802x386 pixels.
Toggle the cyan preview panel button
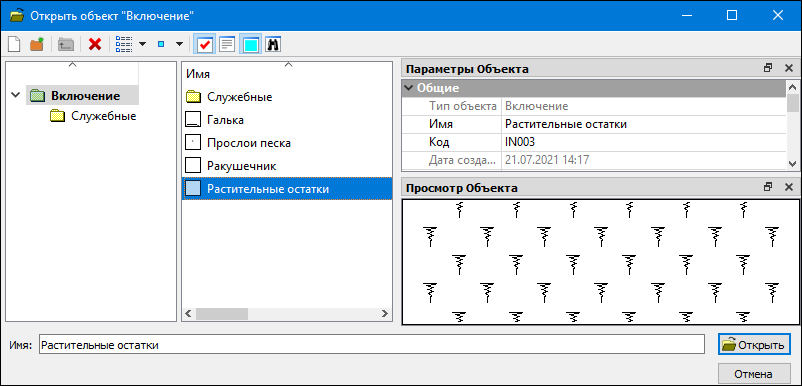[251, 44]
